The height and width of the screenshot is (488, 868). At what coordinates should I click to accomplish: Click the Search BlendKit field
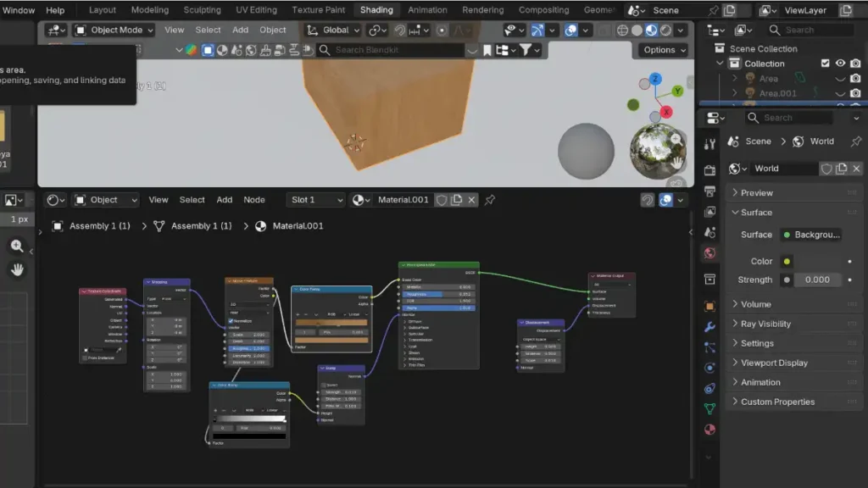coord(392,50)
